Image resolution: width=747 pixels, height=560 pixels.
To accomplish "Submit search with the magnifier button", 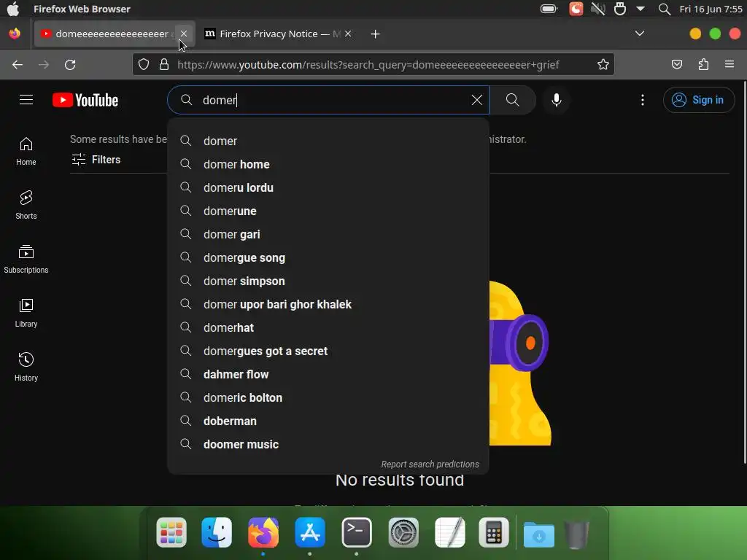I will point(513,100).
